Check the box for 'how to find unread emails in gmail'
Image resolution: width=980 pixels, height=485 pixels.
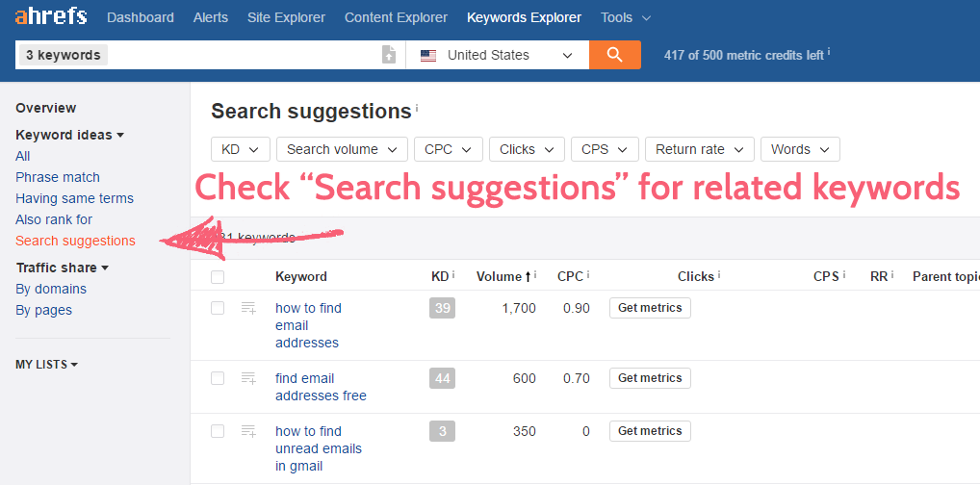[x=218, y=430]
